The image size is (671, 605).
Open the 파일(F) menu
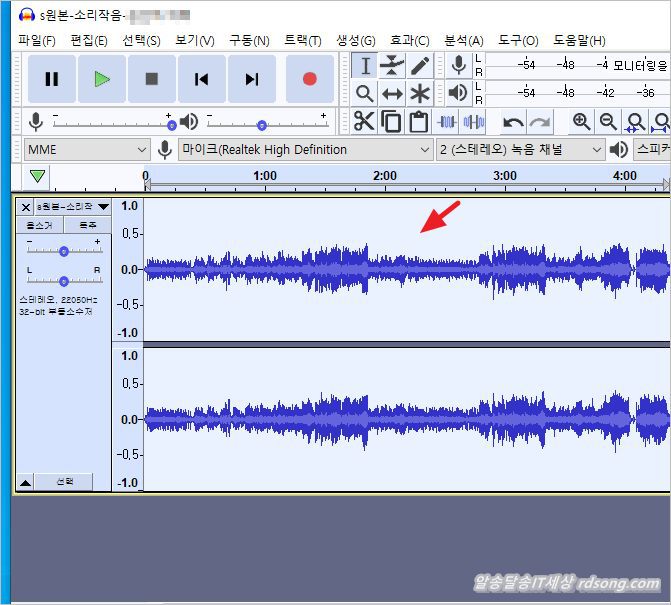37,41
